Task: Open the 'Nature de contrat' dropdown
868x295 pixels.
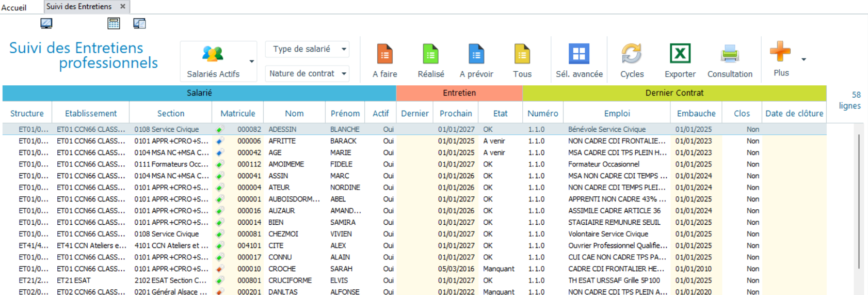Action: click(344, 74)
